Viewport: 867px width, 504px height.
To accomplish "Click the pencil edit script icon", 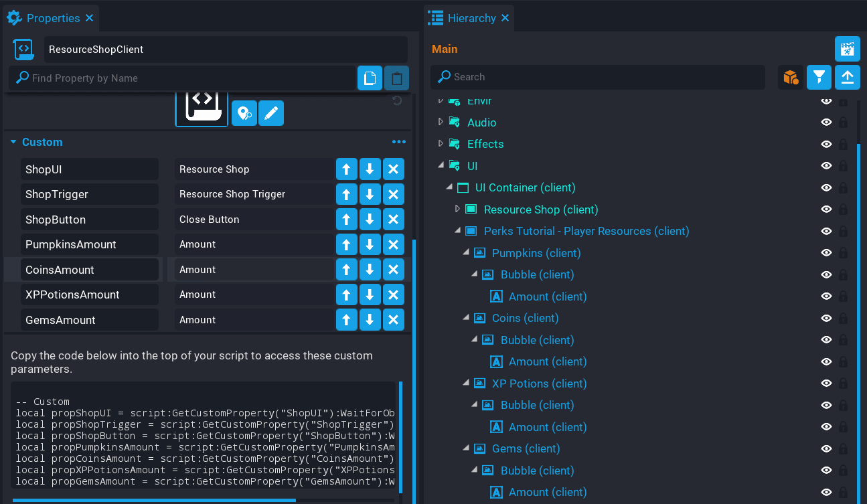I will coord(271,114).
